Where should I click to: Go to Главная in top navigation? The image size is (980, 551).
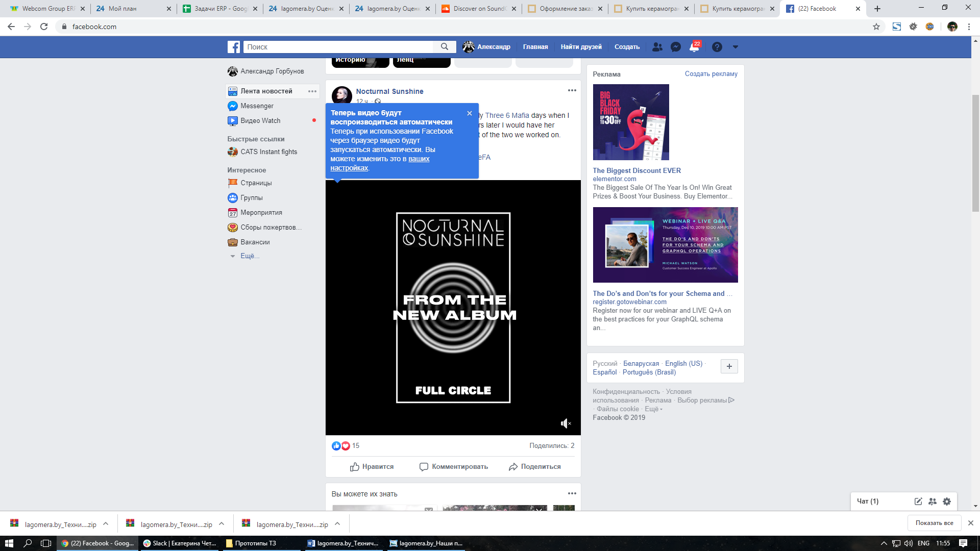coord(535,47)
